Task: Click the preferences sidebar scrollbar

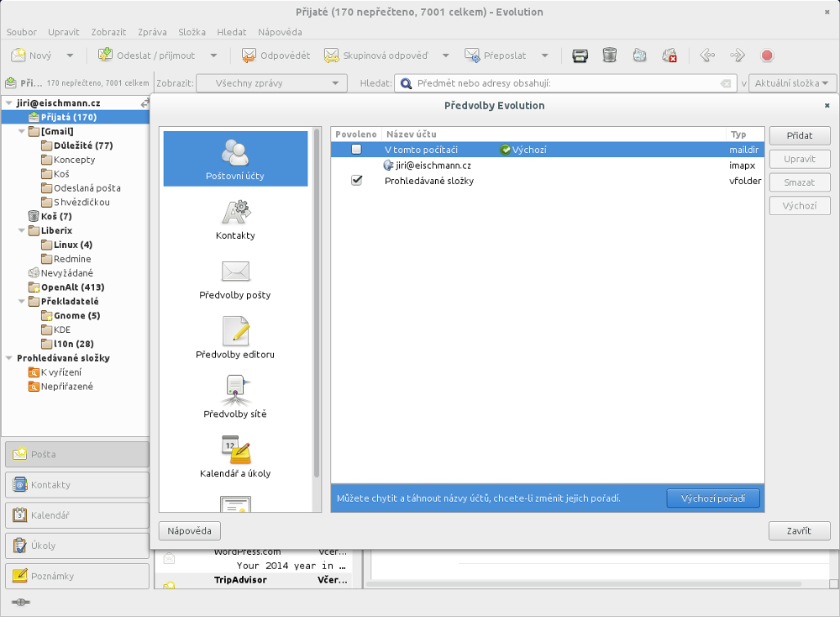Action: (317, 303)
